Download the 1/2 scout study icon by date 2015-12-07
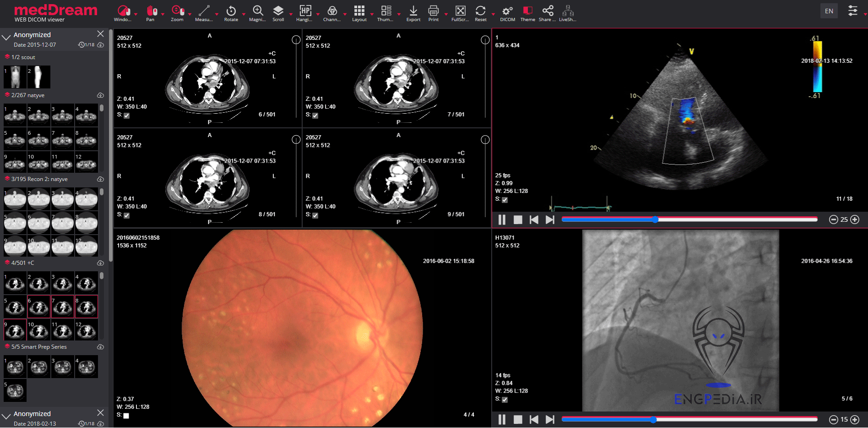The image size is (868, 428). pyautogui.click(x=101, y=45)
